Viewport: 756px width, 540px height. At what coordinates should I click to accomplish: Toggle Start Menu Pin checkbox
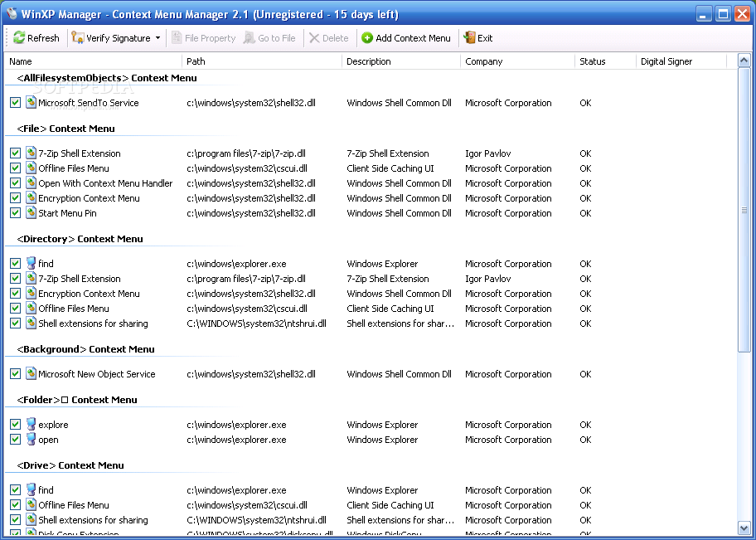(16, 213)
